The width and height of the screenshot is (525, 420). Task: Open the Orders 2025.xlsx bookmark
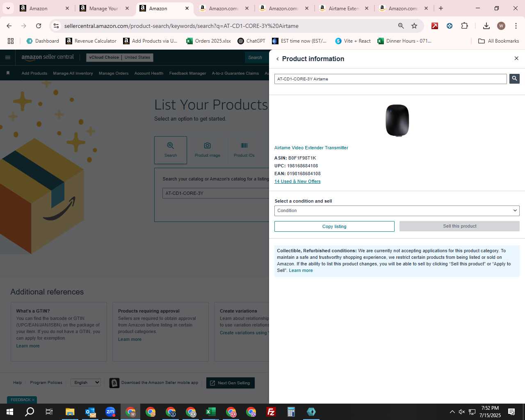(x=208, y=41)
